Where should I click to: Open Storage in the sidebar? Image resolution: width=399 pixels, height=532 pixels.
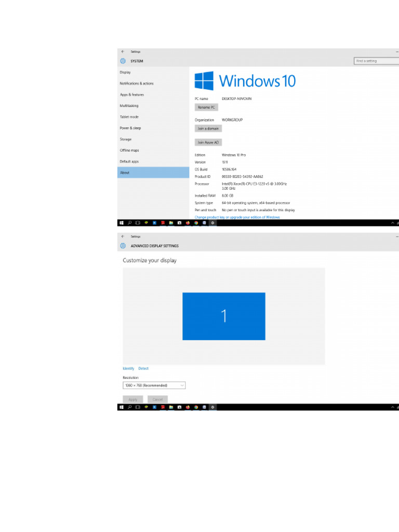point(153,139)
